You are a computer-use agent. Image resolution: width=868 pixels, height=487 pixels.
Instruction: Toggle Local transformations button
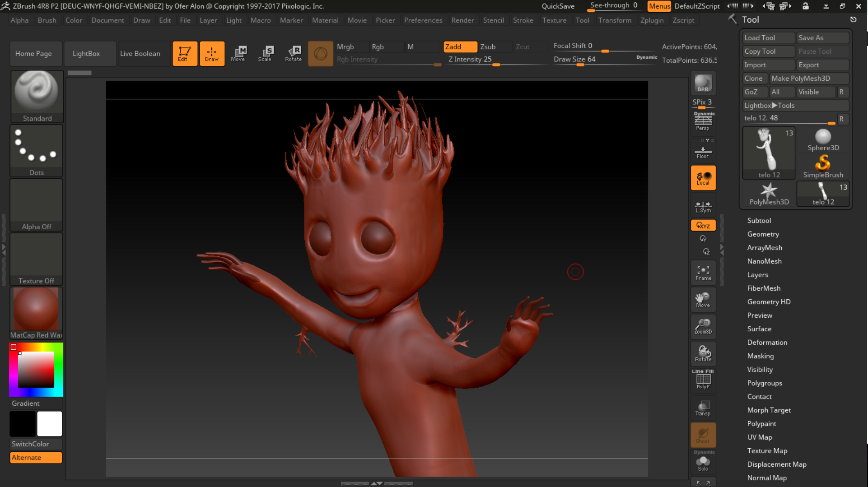703,178
